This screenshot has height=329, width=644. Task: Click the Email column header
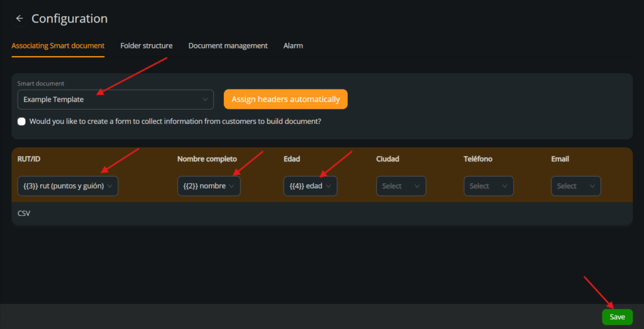(x=560, y=159)
